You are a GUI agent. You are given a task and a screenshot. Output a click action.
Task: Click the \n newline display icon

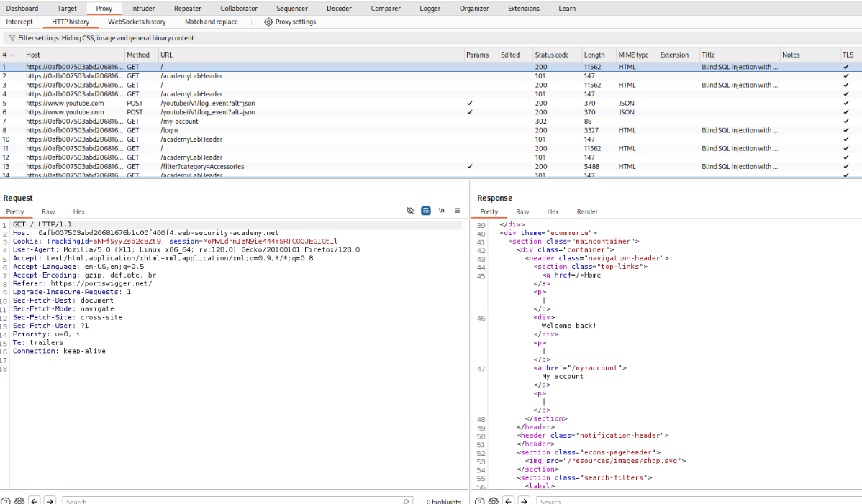tap(440, 210)
